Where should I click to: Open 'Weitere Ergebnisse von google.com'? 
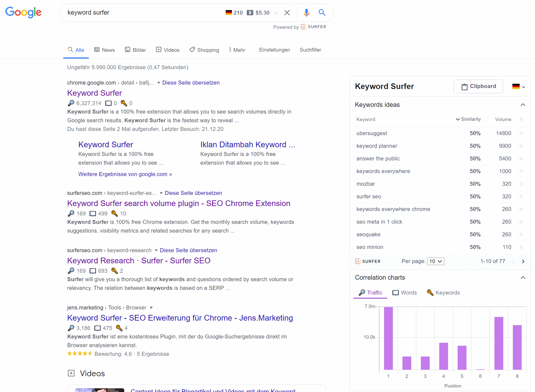(x=125, y=174)
